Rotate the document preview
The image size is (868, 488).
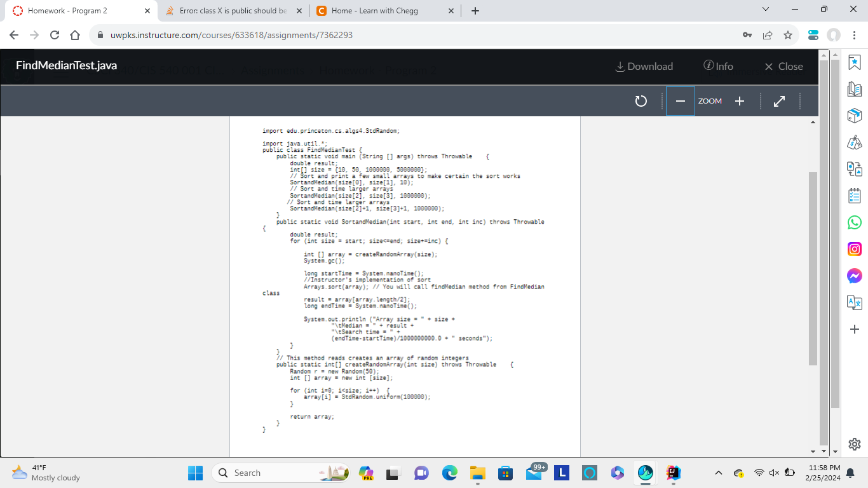pos(641,100)
